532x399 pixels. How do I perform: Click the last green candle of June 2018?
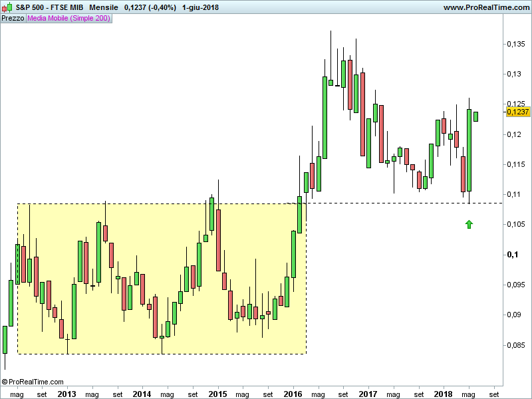coord(475,116)
